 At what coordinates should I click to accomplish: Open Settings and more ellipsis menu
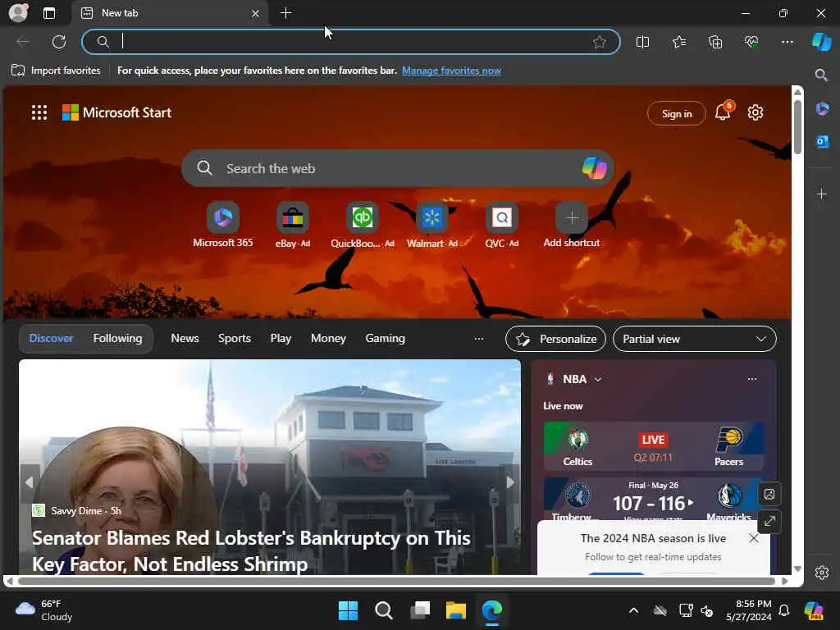coord(787,42)
